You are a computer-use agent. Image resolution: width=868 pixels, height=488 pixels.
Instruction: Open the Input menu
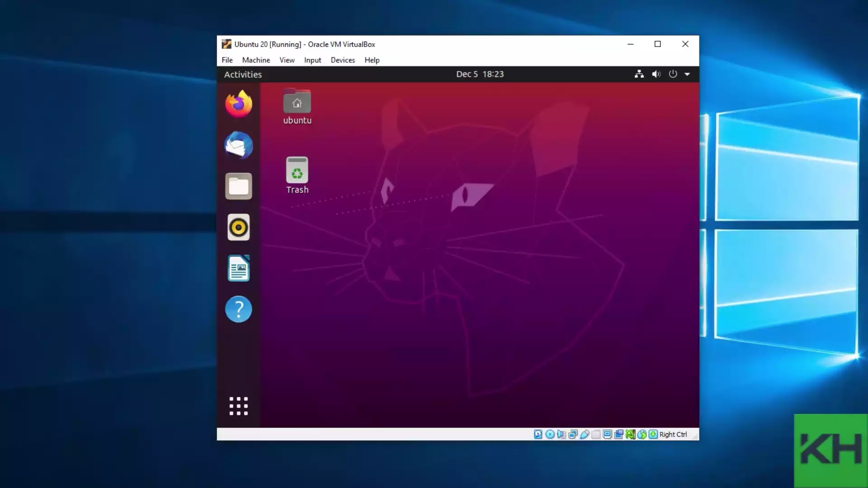[x=312, y=60]
